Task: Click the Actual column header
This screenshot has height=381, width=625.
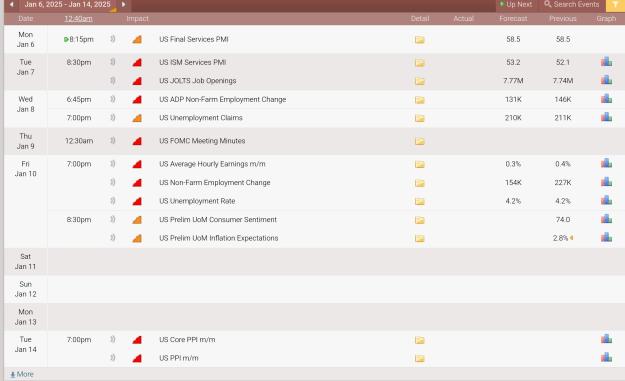Action: click(x=463, y=19)
